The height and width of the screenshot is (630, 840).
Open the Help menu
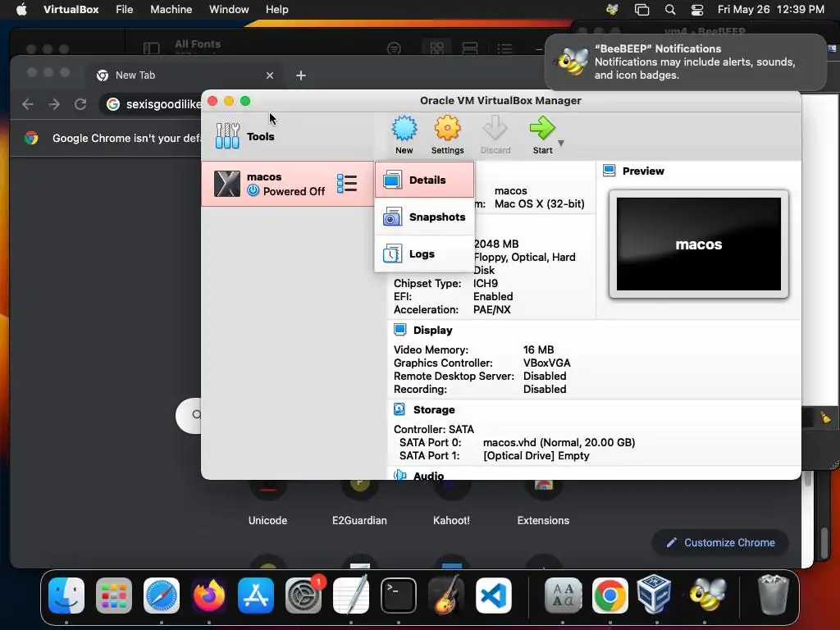click(x=277, y=10)
